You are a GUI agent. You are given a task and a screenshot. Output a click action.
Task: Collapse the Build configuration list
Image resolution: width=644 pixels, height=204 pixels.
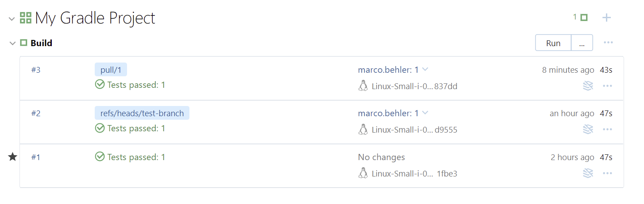tap(12, 43)
